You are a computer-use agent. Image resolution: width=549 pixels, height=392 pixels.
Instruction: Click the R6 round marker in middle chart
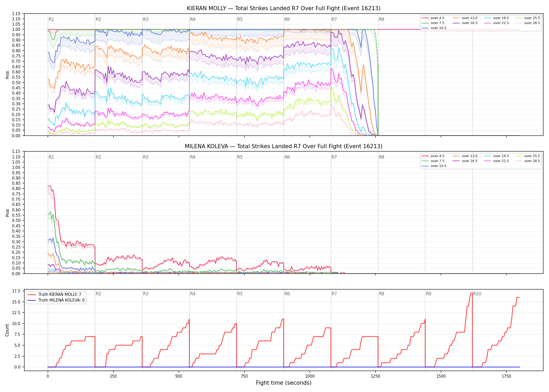tap(287, 157)
